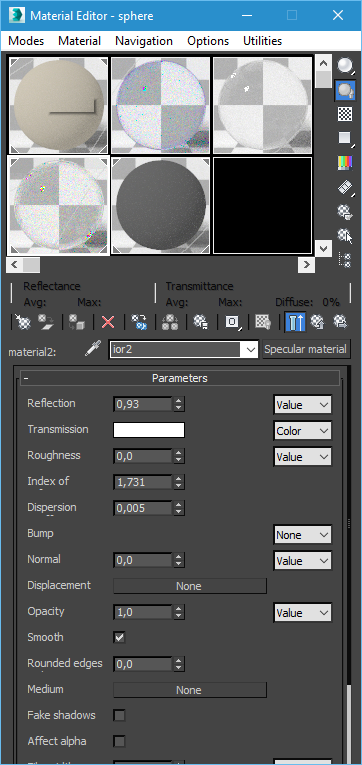Open the Utilities menu

[262, 41]
